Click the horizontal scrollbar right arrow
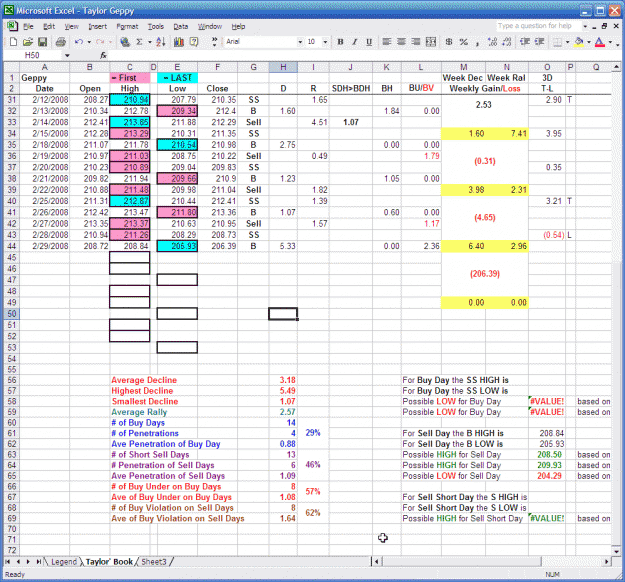625x582 pixels. pyautogui.click(x=607, y=562)
